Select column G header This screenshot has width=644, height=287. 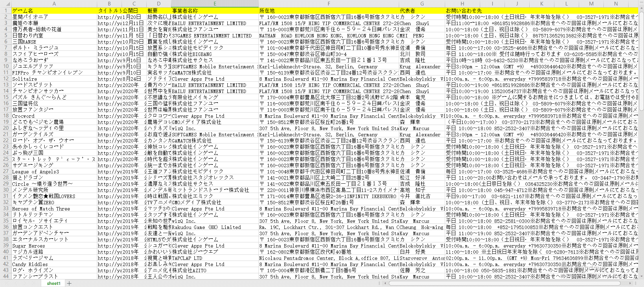coord(422,3)
